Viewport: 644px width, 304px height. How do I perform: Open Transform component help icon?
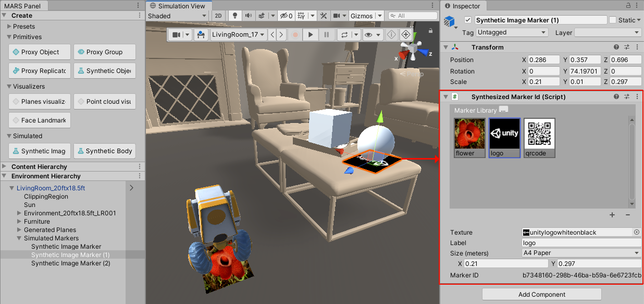(616, 47)
